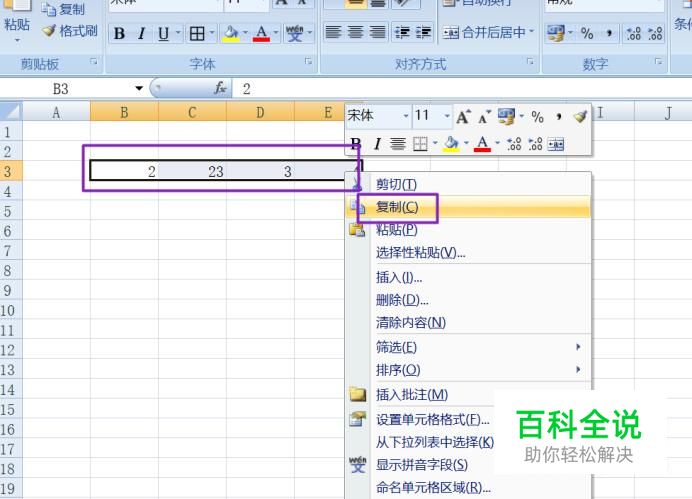Image resolution: width=692 pixels, height=499 pixels.
Task: Apply comma style from the mini toolbar
Action: (x=559, y=117)
